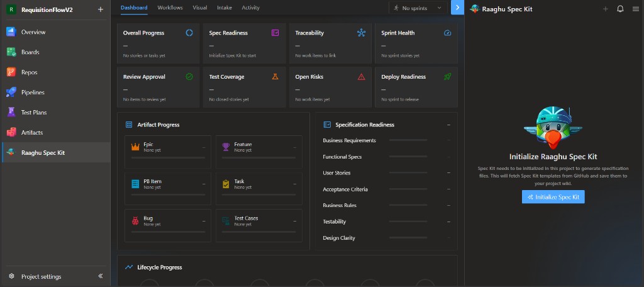Click the plus icon beside RequisitionFlowV2
Image resolution: width=644 pixels, height=287 pixels.
pos(100,9)
